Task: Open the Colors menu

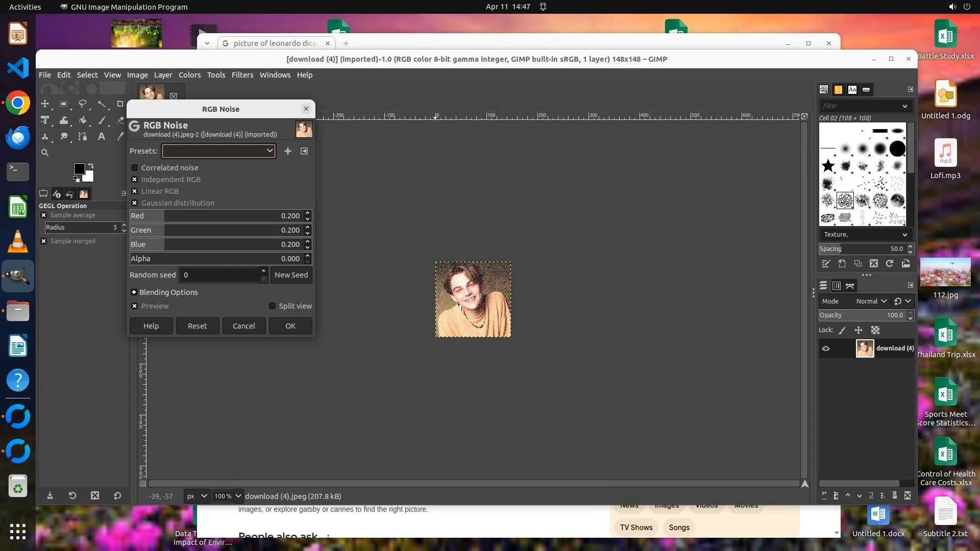Action: point(189,75)
